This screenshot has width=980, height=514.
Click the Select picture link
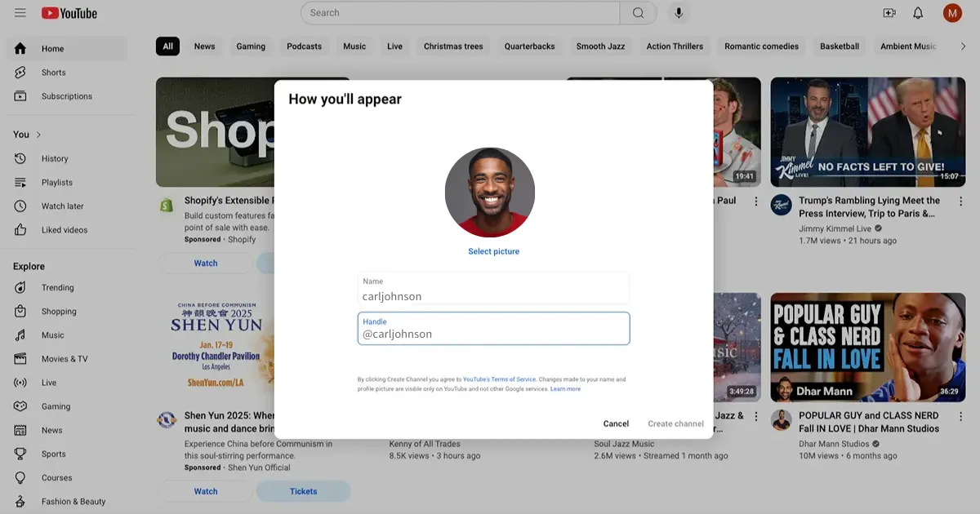493,251
